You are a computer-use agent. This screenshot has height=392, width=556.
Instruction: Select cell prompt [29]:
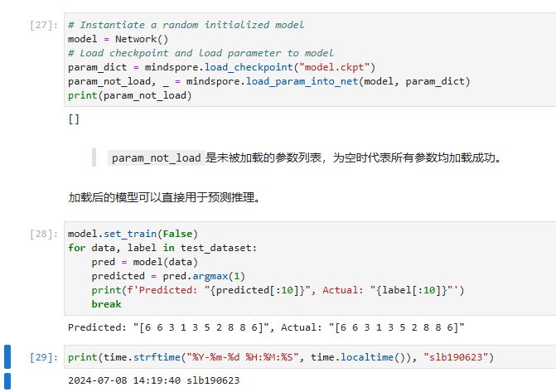(44, 357)
